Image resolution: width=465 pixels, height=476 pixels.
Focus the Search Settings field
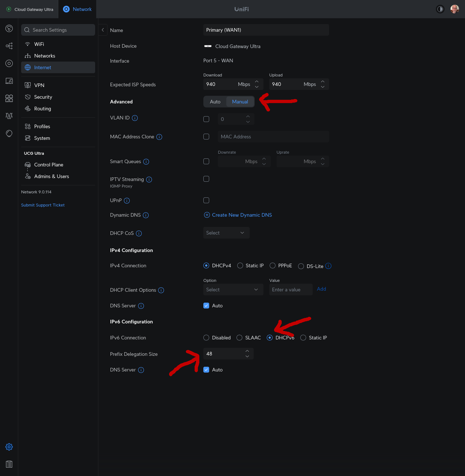58,30
